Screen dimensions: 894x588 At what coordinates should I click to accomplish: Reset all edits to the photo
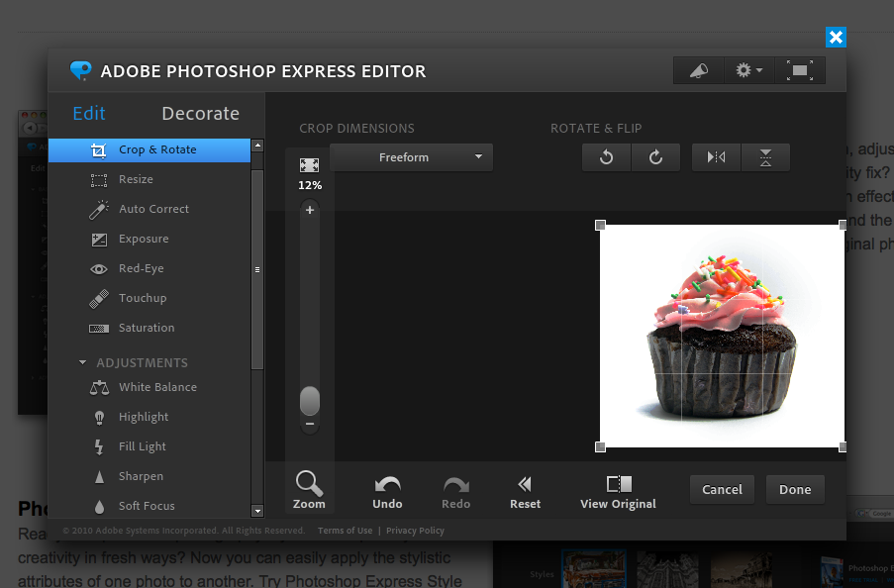tap(525, 492)
